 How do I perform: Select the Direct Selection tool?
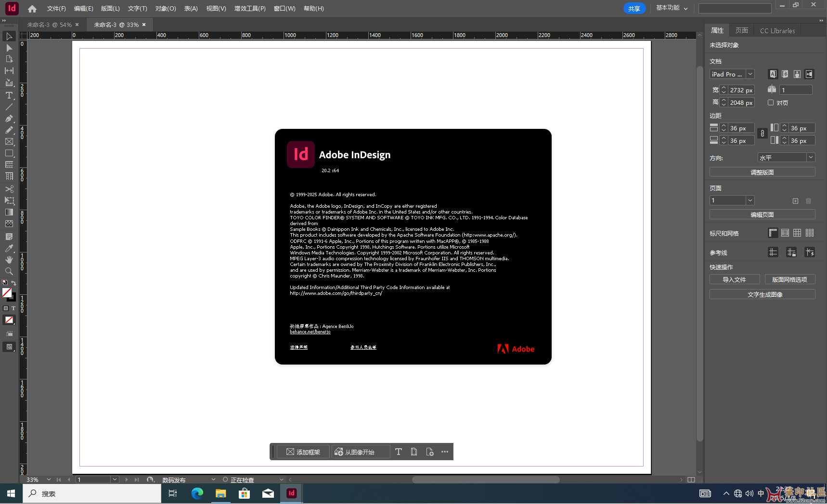(9, 48)
